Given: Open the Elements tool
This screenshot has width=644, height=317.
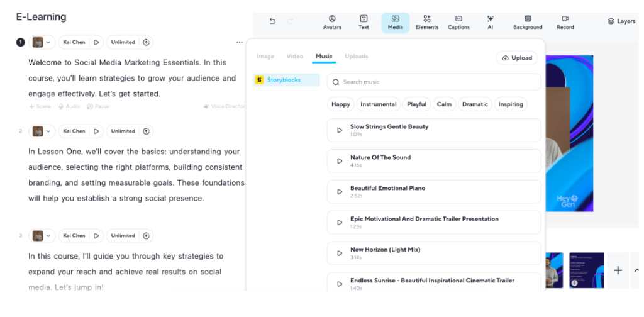Looking at the screenshot, I should pos(426,23).
